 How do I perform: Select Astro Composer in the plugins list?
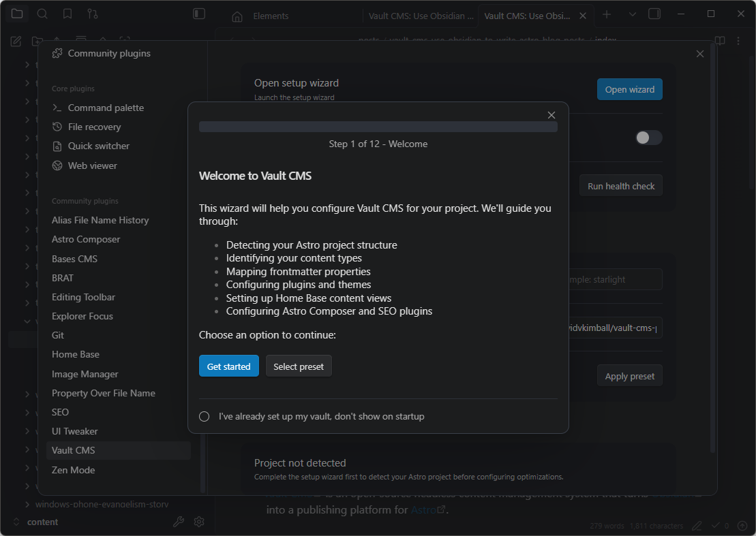(x=87, y=239)
